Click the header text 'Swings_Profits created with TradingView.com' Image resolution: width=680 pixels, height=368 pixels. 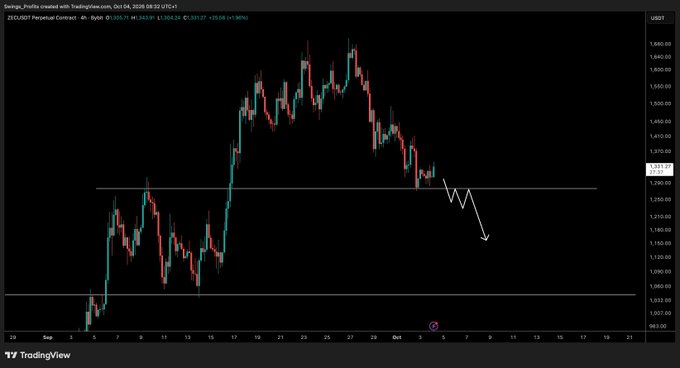pos(57,7)
